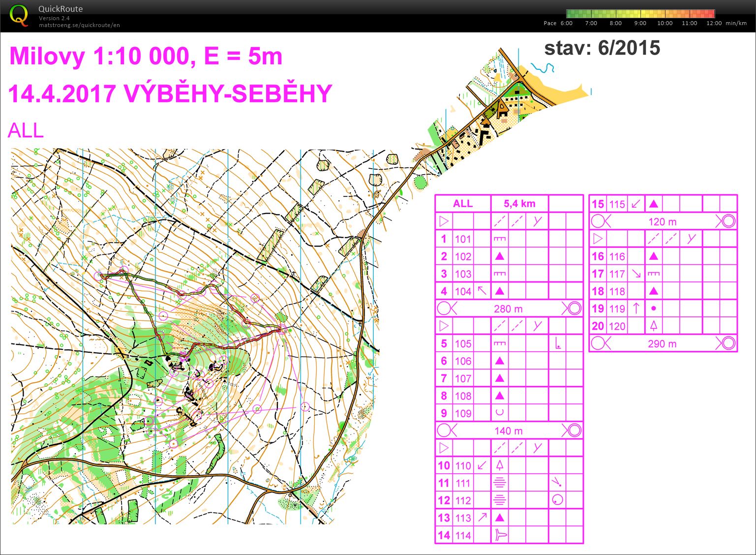The height and width of the screenshot is (555, 756).
Task: Click the boulder triangle in row 102
Action: (x=499, y=256)
